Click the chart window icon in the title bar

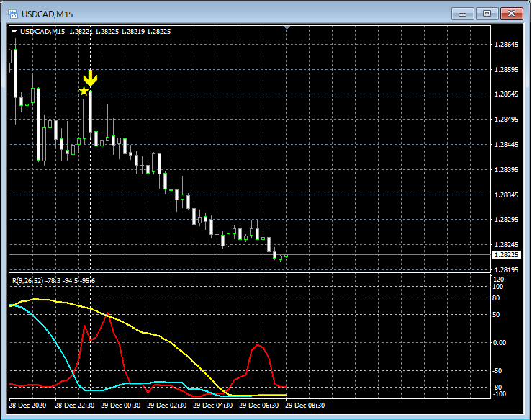13,13
